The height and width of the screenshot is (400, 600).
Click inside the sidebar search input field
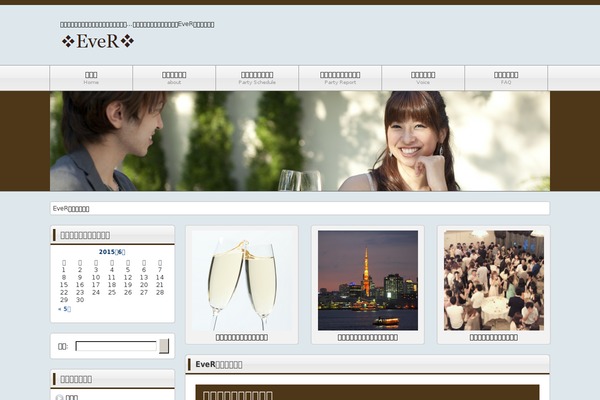(x=116, y=346)
